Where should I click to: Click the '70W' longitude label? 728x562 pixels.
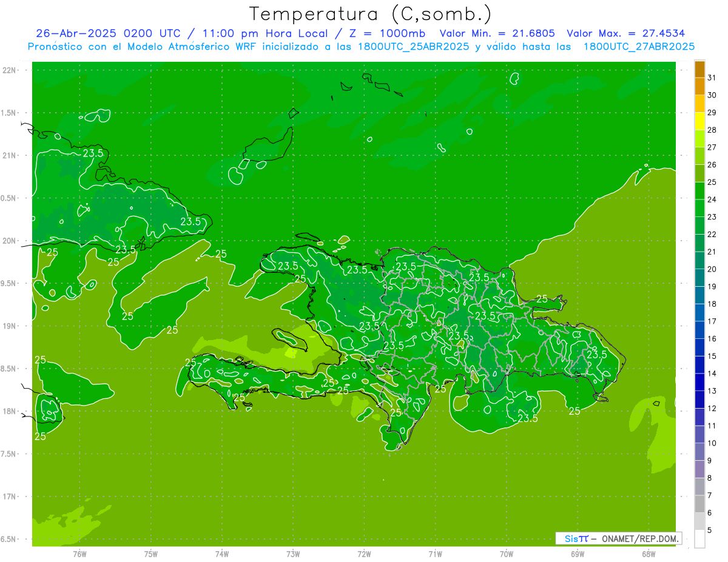point(507,554)
